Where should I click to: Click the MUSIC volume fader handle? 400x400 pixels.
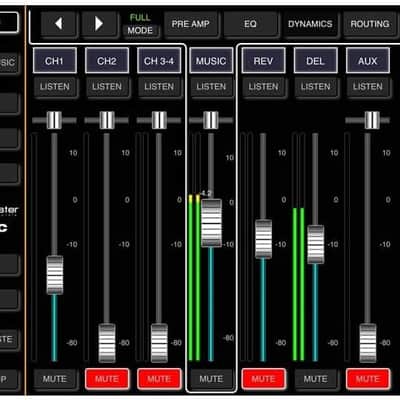pos(211,223)
